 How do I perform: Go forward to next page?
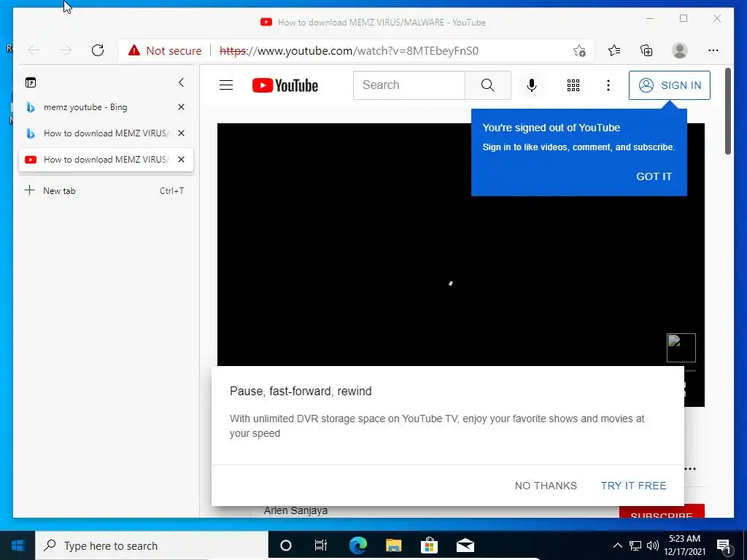tap(66, 50)
